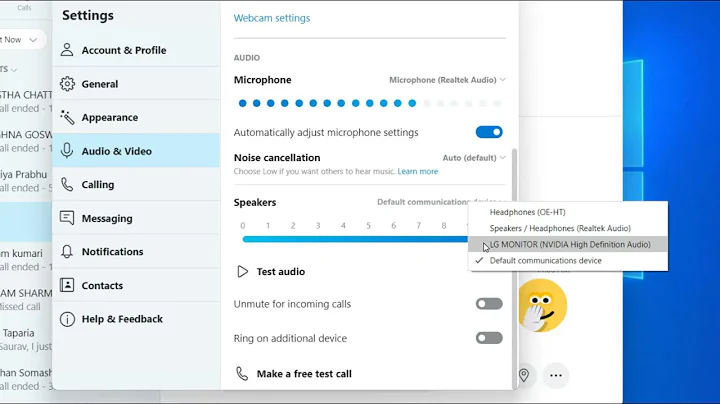The width and height of the screenshot is (720, 404).
Task: Open the Microphone device dropdown
Action: coord(447,80)
